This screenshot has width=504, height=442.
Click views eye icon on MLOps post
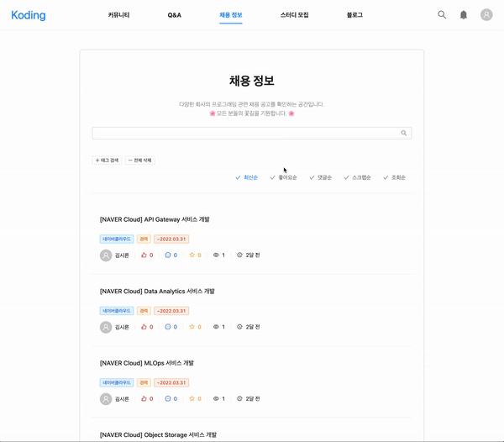(216, 398)
